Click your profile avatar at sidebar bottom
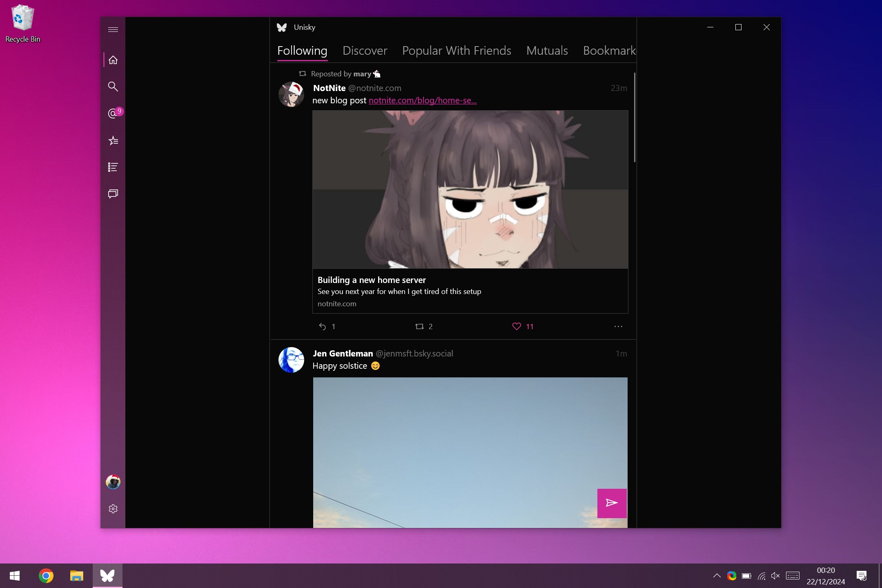882x588 pixels. (x=113, y=482)
